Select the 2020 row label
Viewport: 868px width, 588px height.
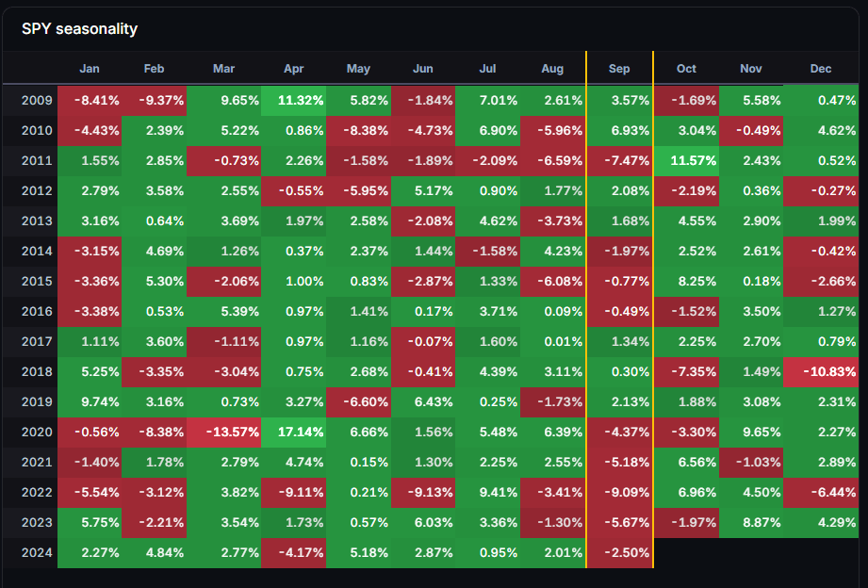coord(36,433)
